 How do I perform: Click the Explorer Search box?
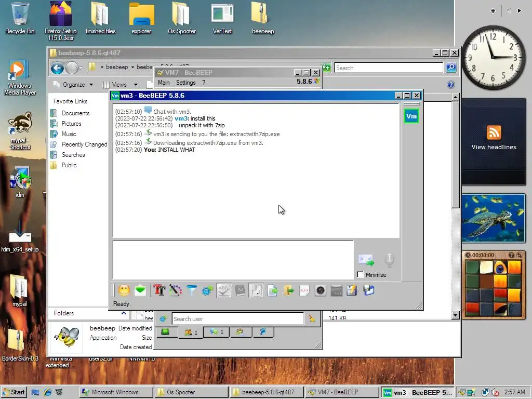[389, 68]
